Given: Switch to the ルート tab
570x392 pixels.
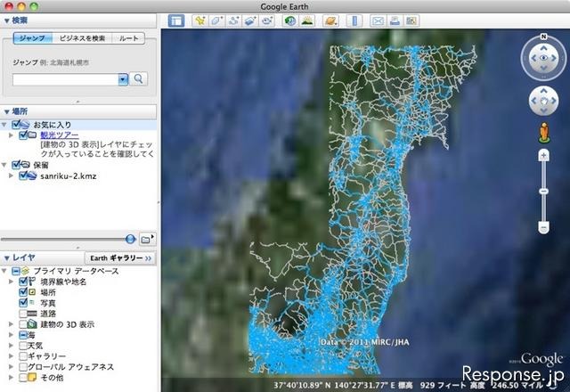Looking at the screenshot, I should (x=128, y=38).
